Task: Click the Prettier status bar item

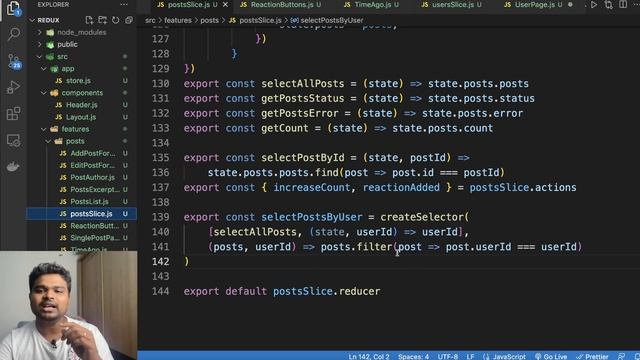Action: (592, 356)
